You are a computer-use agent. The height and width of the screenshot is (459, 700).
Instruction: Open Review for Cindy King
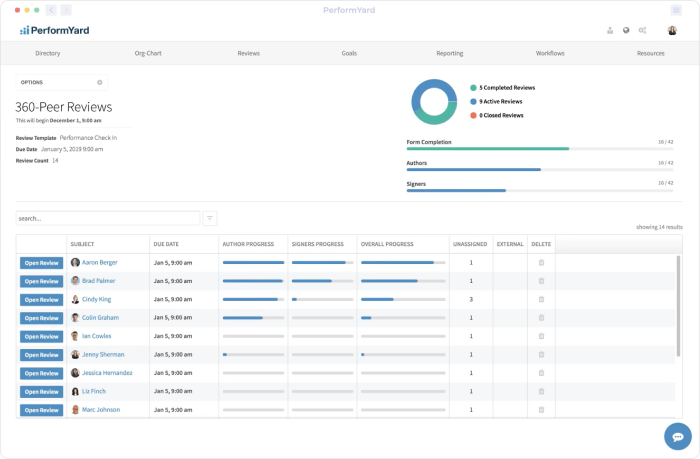[x=42, y=300]
